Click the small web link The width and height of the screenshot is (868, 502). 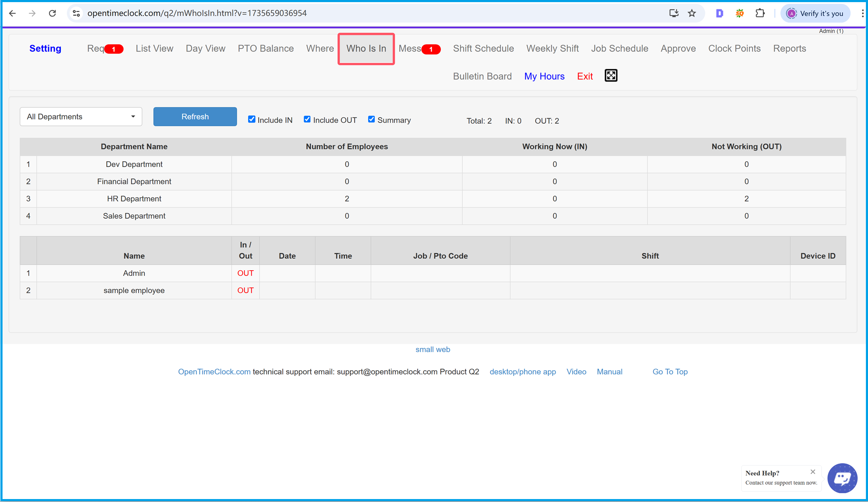pos(433,350)
